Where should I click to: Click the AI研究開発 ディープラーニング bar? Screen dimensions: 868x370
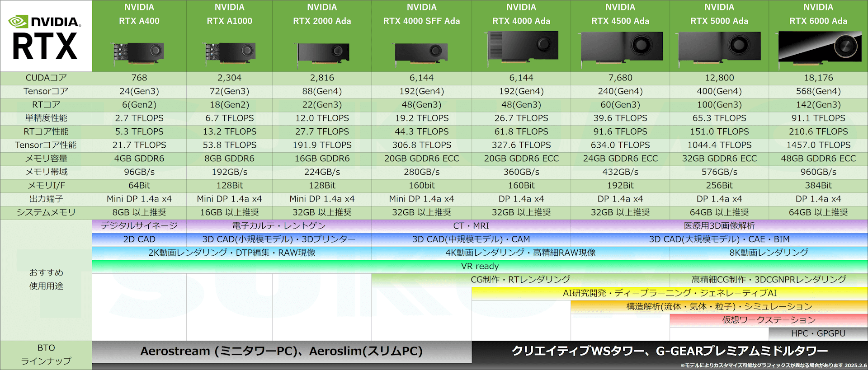[670, 293]
